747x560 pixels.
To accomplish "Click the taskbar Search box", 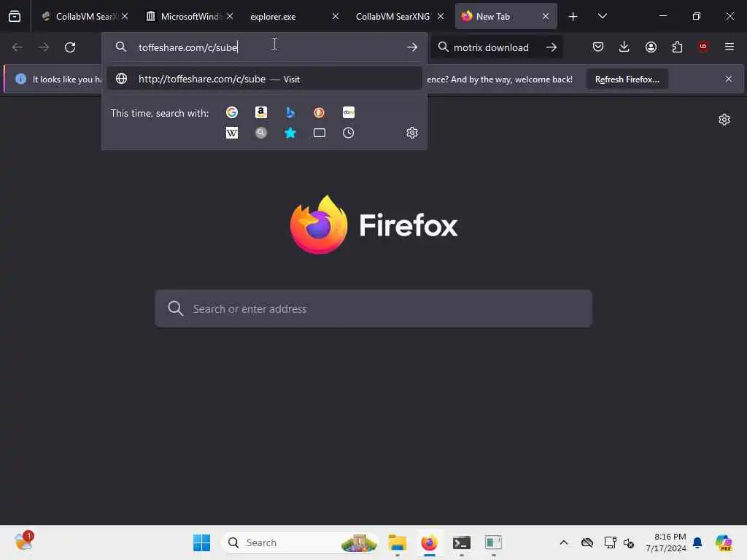I will (300, 542).
